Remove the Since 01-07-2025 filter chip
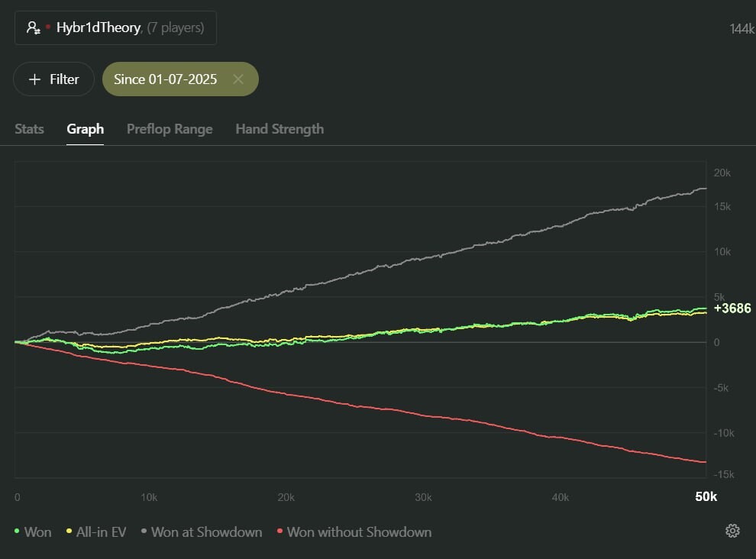This screenshot has height=559, width=756. 238,79
